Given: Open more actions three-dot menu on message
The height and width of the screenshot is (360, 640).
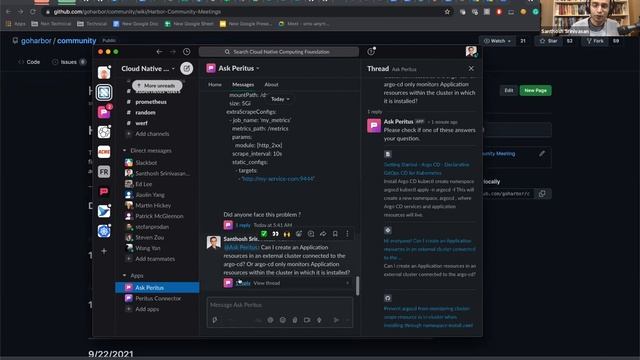Looking at the screenshot, I should point(347,234).
